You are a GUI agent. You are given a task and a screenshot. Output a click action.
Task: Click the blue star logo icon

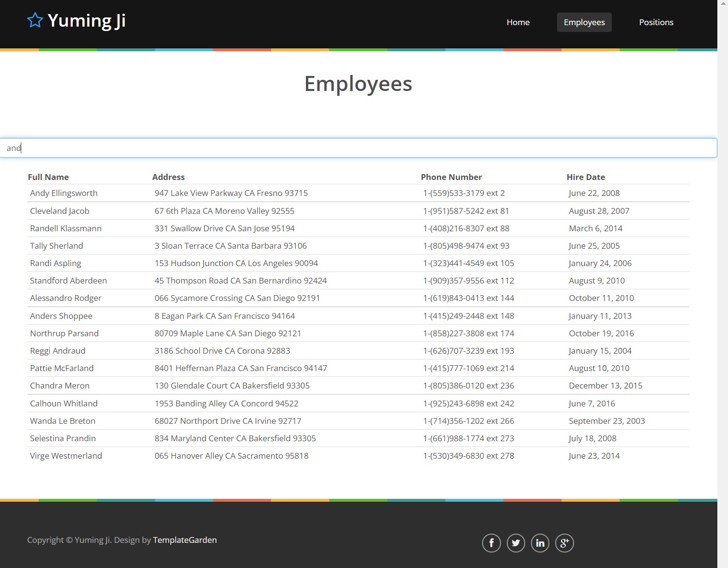tap(35, 20)
